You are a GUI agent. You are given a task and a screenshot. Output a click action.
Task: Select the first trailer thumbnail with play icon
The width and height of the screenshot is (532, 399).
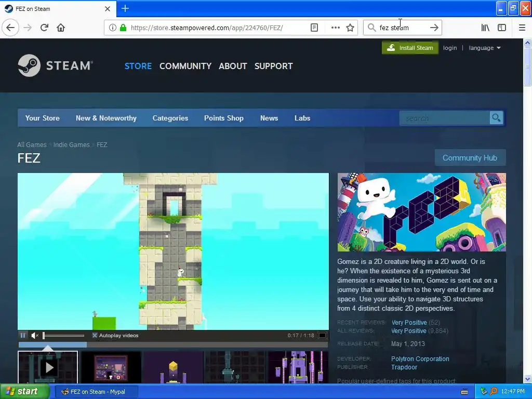(x=48, y=367)
